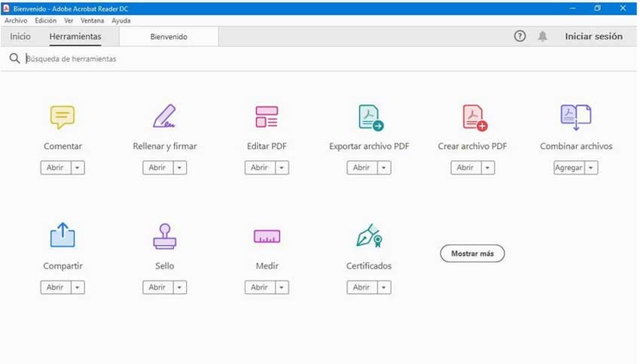
Task: Open the Exportar archivo PDF dropdown arrow
Action: point(384,168)
